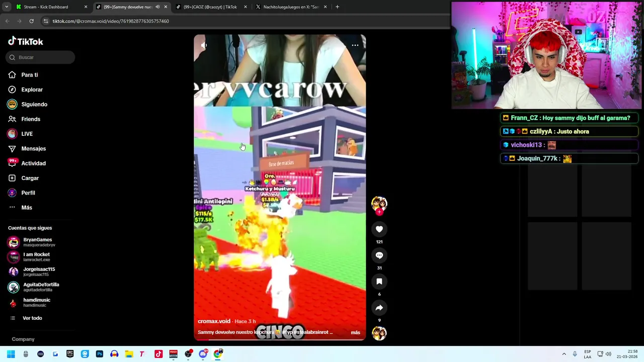Image resolution: width=644 pixels, height=362 pixels.
Task: Open volume control in system tray
Action: coord(608,354)
